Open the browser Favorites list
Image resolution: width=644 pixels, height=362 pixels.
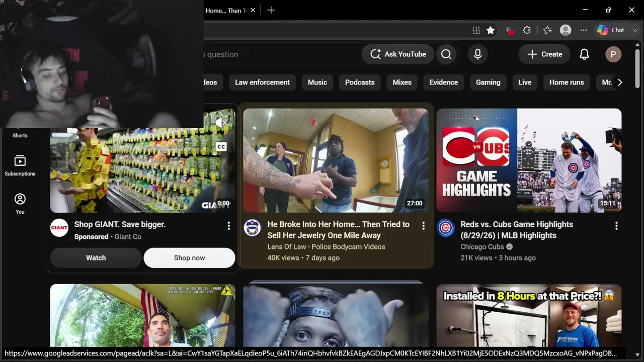tap(547, 30)
